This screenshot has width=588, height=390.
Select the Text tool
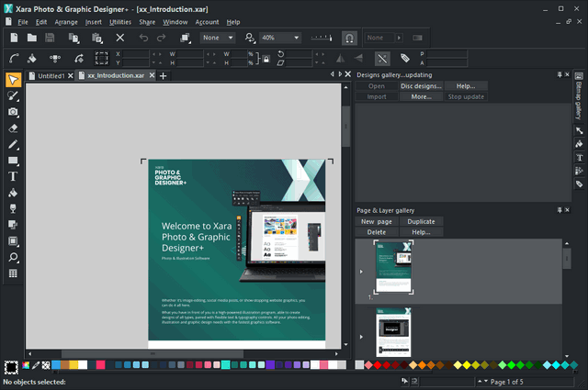coord(13,176)
